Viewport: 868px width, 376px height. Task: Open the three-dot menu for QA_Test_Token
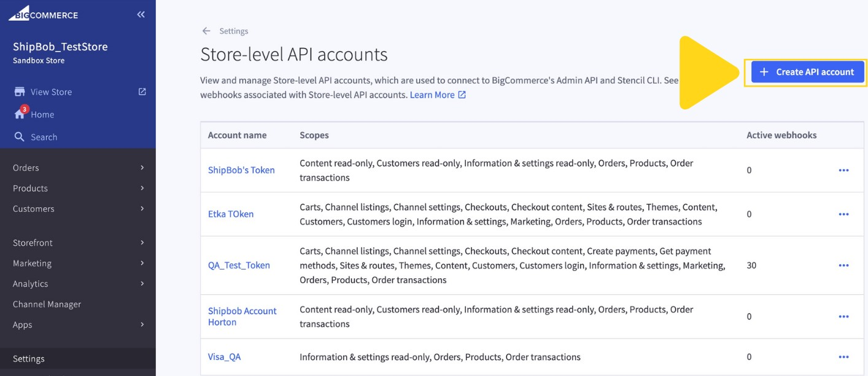pos(843,265)
